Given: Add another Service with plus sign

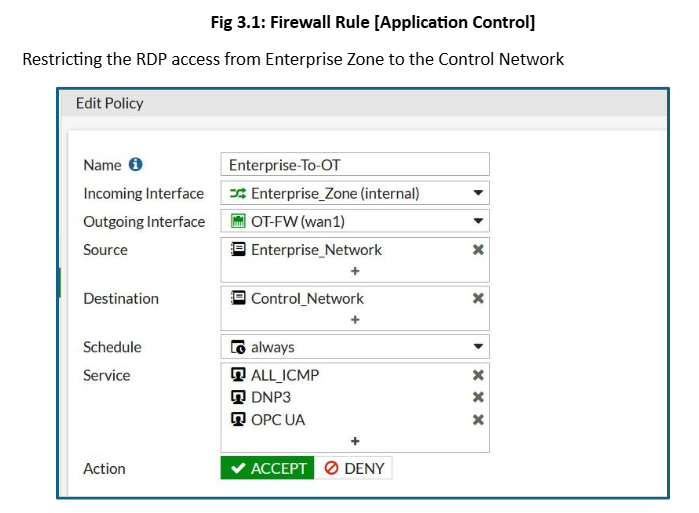Looking at the screenshot, I should 355,441.
